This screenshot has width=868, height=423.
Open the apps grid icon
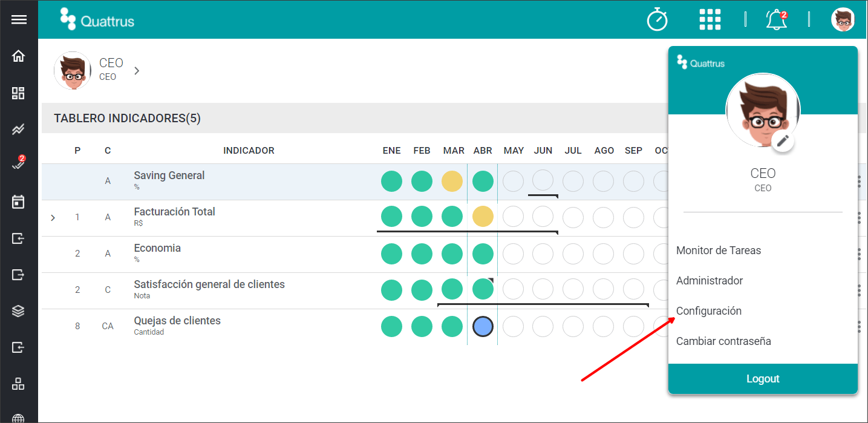(x=710, y=19)
